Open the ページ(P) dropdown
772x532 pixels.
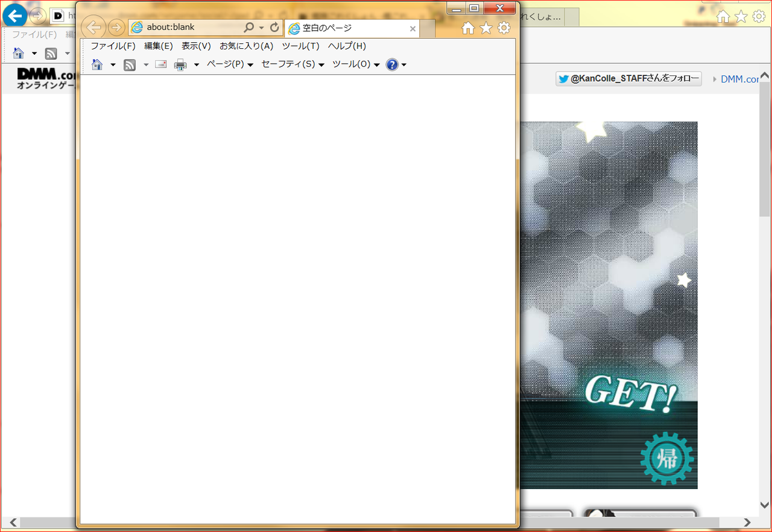point(230,65)
